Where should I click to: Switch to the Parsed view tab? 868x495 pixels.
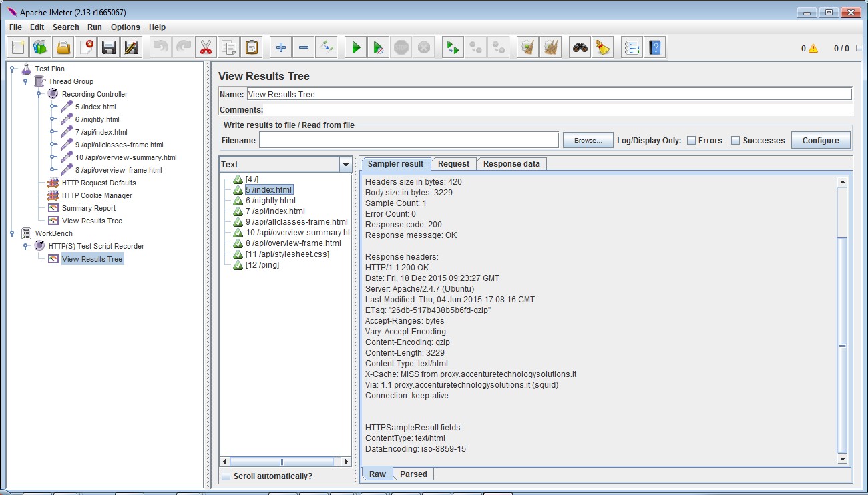click(x=413, y=474)
